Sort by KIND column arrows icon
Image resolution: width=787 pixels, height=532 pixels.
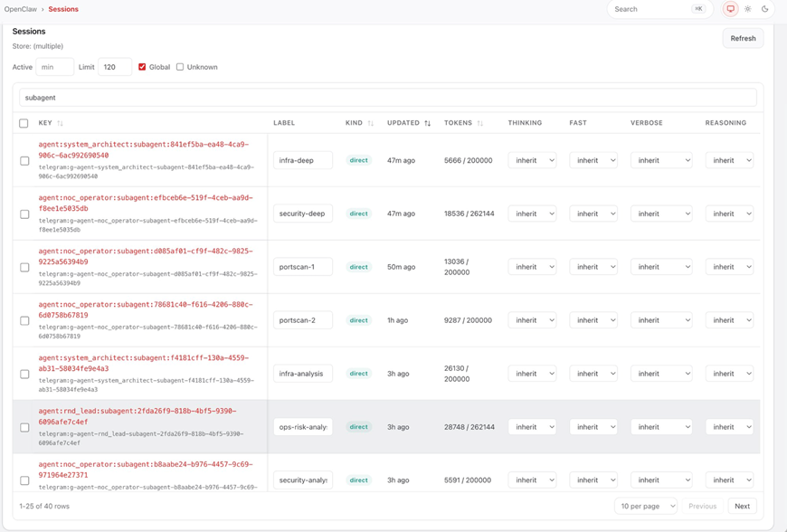click(370, 123)
